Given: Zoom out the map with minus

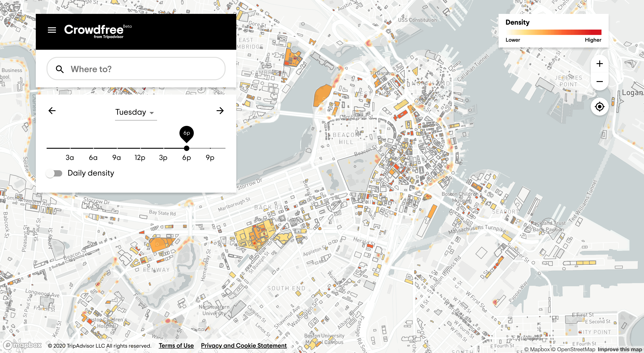Looking at the screenshot, I should coord(599,82).
